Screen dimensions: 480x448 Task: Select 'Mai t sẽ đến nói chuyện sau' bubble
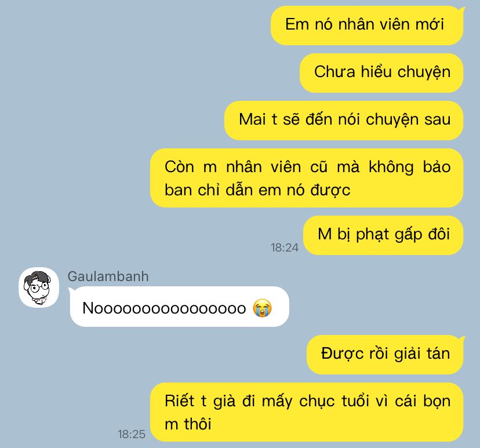[x=344, y=121]
